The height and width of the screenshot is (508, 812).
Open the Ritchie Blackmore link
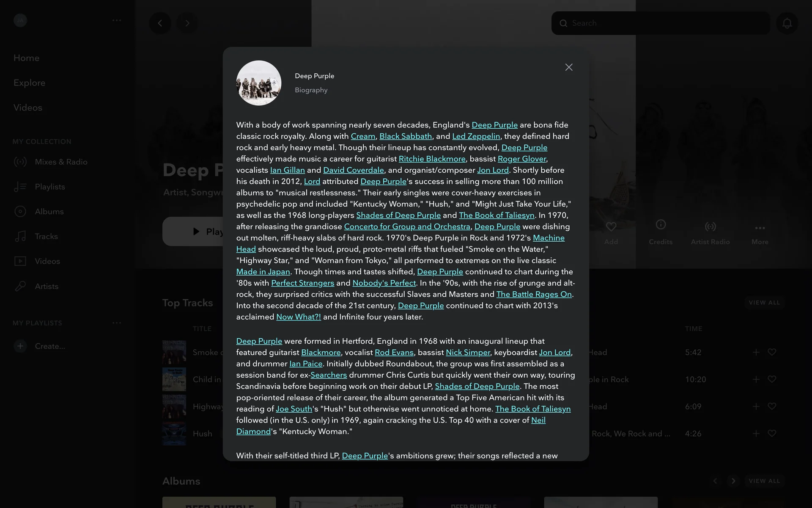point(432,159)
